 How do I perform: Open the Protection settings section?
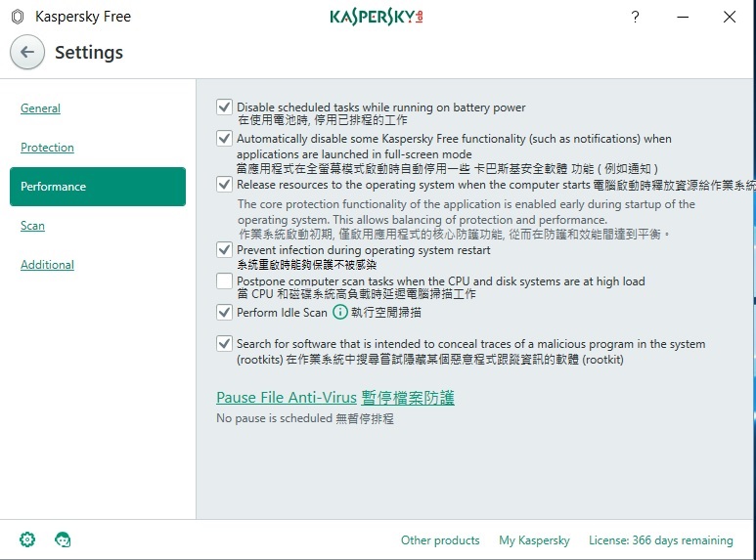(x=47, y=148)
